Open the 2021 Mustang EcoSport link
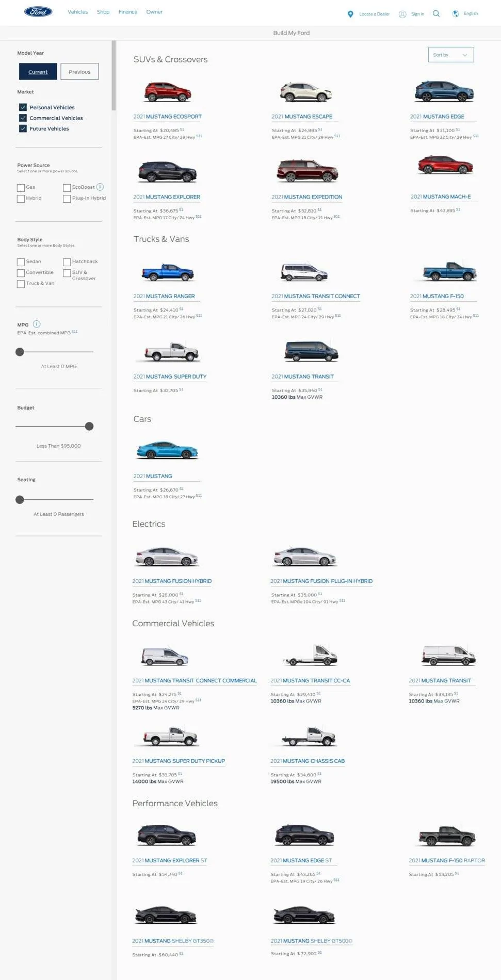This screenshot has width=501, height=980. pos(168,117)
